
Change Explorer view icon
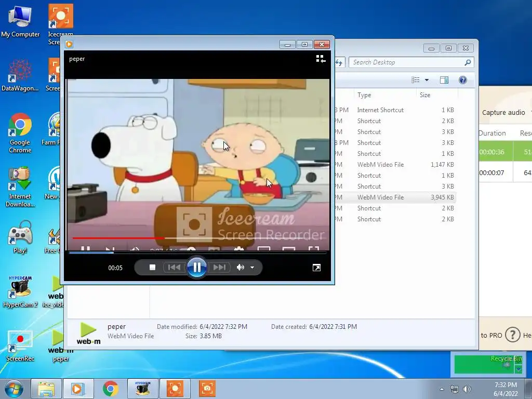click(415, 79)
